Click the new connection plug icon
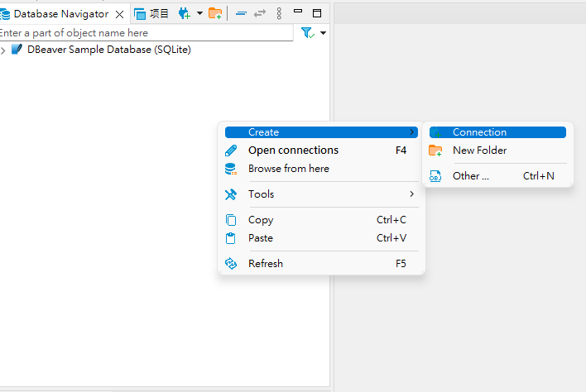 point(185,14)
